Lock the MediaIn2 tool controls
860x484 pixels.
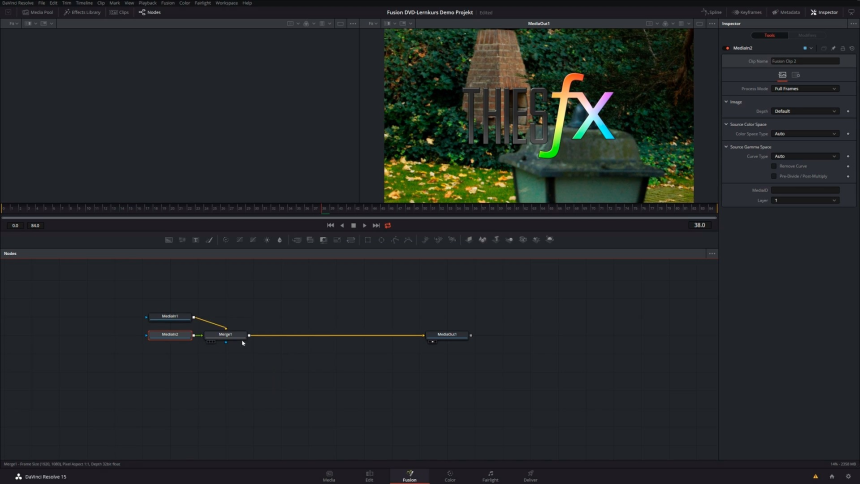[842, 48]
